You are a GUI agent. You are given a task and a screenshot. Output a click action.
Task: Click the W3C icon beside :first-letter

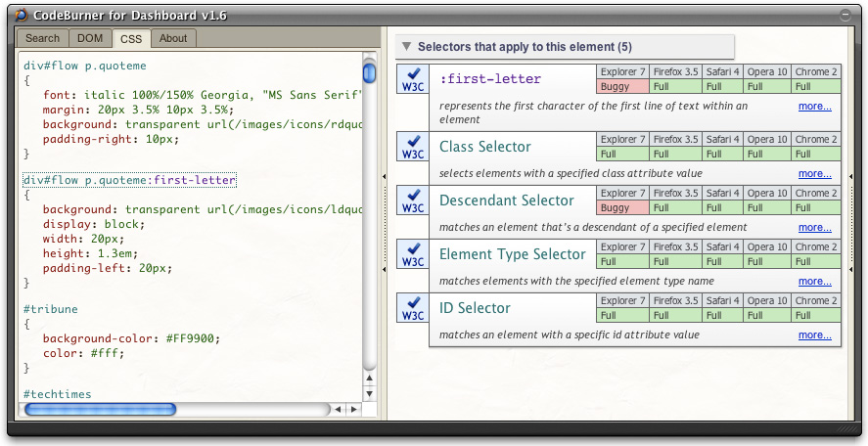click(x=413, y=79)
